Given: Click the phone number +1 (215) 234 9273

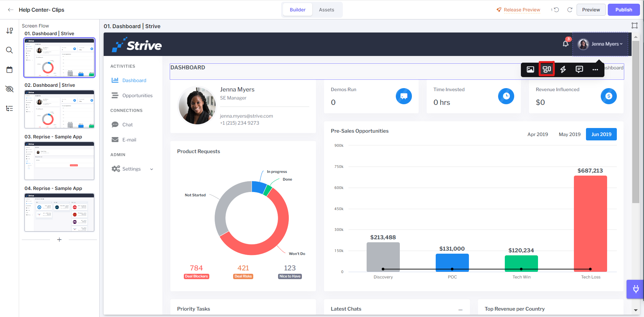Looking at the screenshot, I should click(239, 123).
